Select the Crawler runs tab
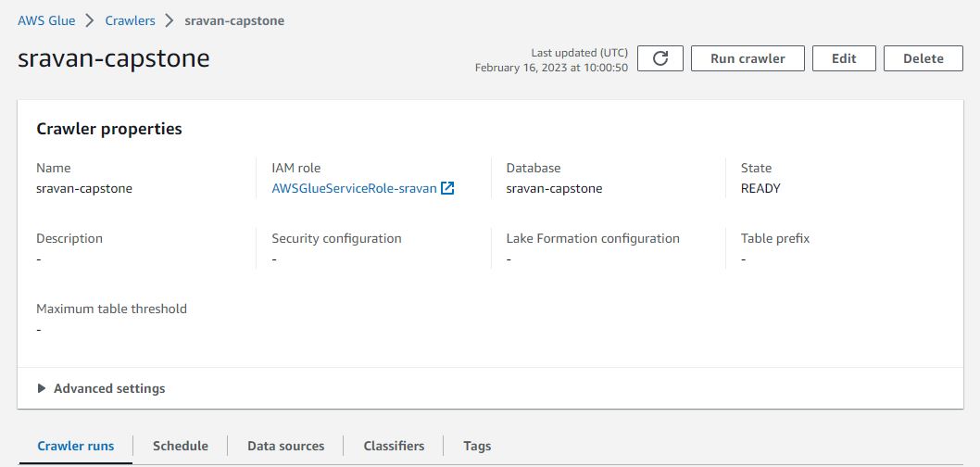Image resolution: width=980 pixels, height=467 pixels. (x=76, y=446)
